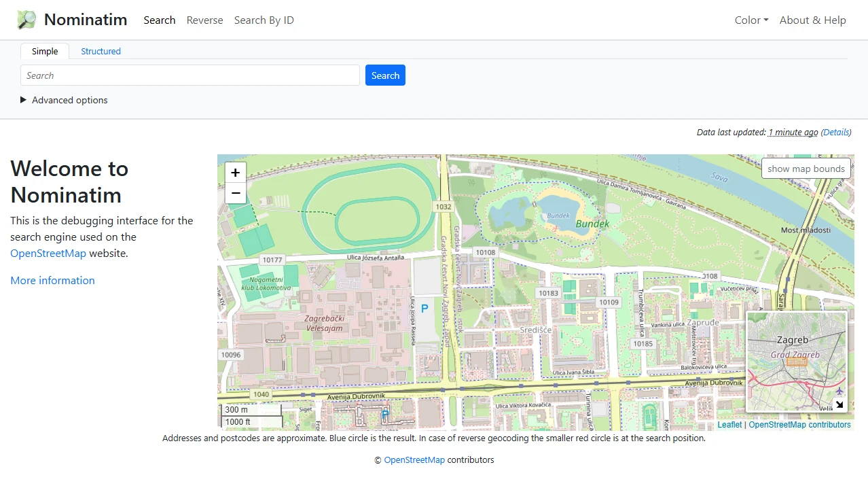Click the blue parking P symbol near Velesajam

[x=424, y=309]
